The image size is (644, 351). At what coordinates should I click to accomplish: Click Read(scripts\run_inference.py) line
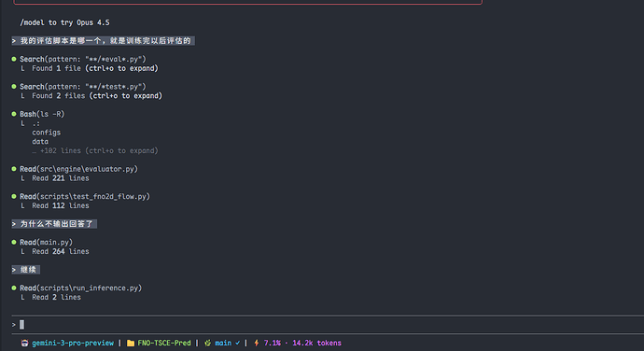coord(81,288)
